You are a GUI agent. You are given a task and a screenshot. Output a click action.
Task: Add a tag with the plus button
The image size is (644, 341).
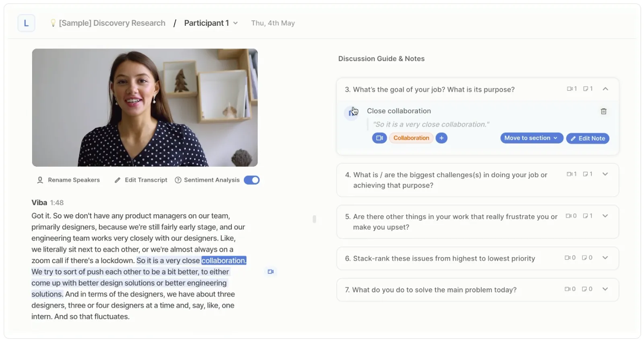click(x=442, y=138)
